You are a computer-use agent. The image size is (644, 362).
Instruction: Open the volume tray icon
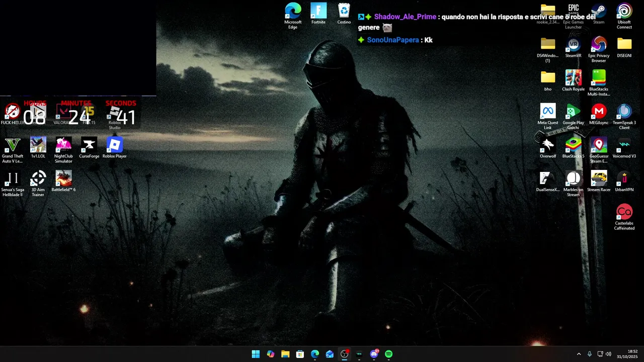point(609,354)
